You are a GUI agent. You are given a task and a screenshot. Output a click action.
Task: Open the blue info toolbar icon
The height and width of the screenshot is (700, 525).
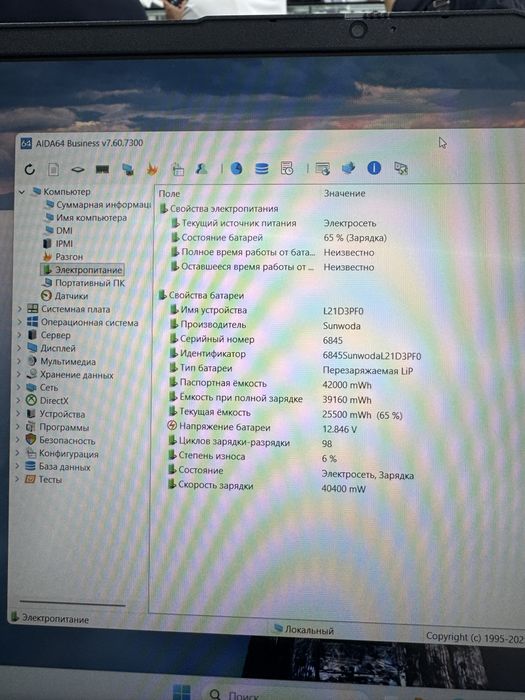[374, 168]
